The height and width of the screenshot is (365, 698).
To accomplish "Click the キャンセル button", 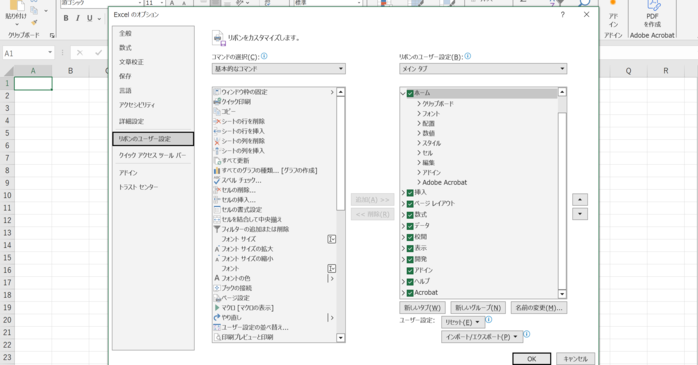I will coord(575,359).
